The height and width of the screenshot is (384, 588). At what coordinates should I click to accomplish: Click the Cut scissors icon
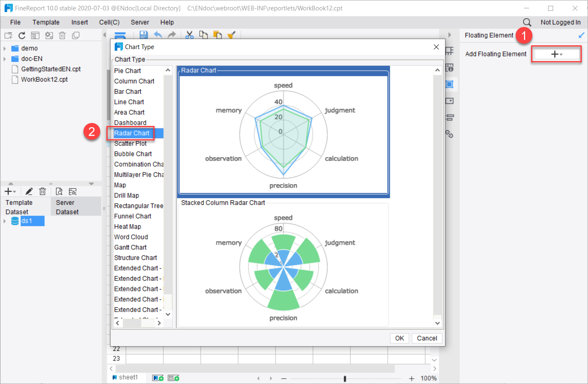(x=189, y=35)
